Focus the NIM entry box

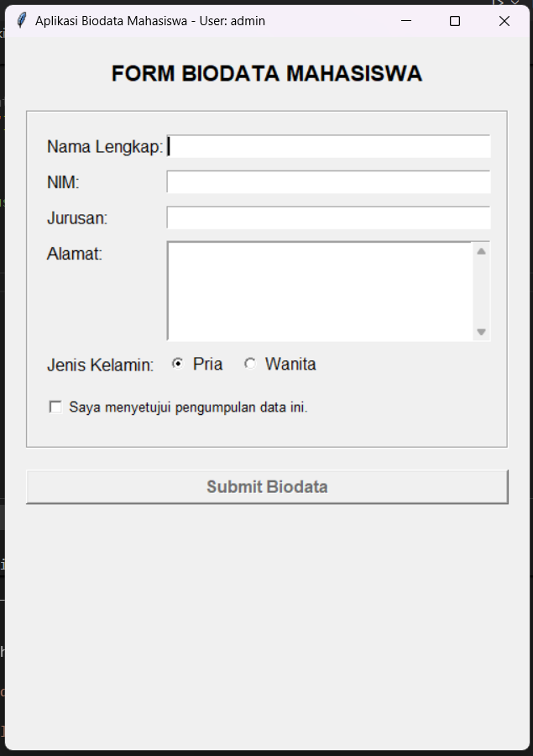coord(327,181)
